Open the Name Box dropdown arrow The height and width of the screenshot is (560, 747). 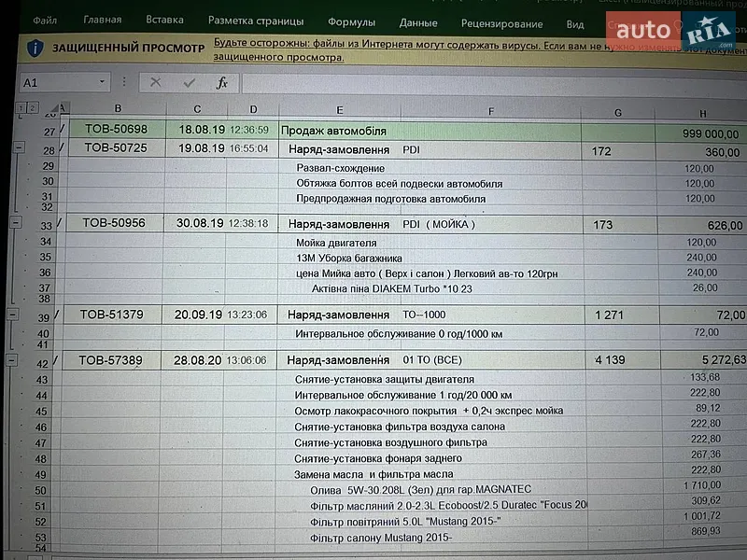(102, 82)
